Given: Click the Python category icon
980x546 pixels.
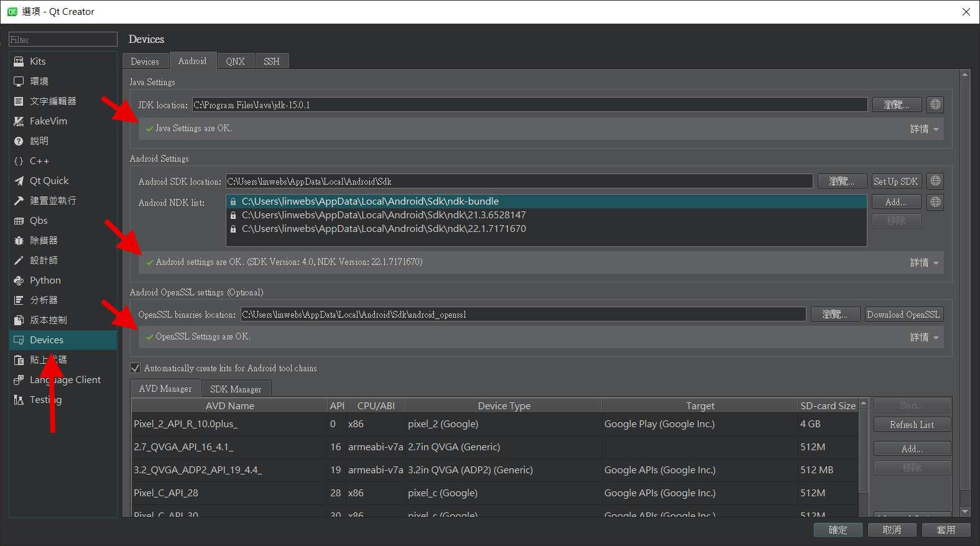Looking at the screenshot, I should [x=19, y=280].
